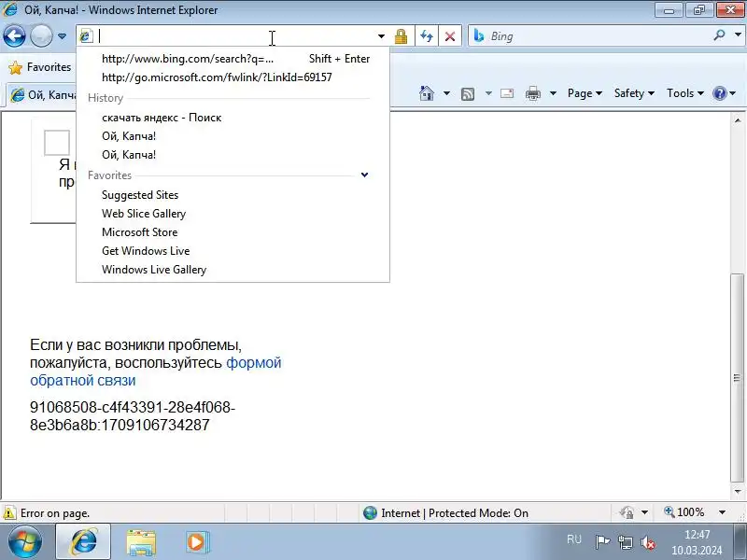Click the Refresh page icon
Image resolution: width=747 pixels, height=560 pixels.
427,36
